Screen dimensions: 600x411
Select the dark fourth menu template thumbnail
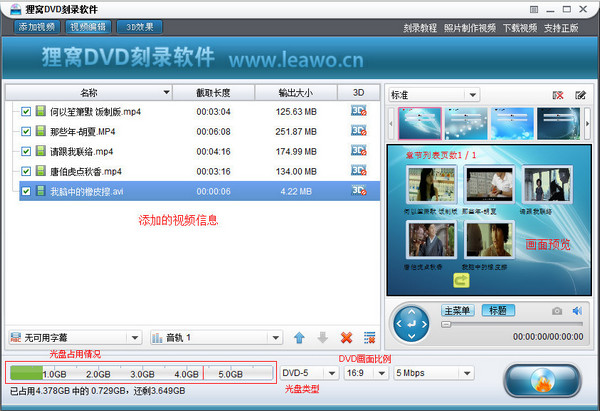click(x=558, y=123)
